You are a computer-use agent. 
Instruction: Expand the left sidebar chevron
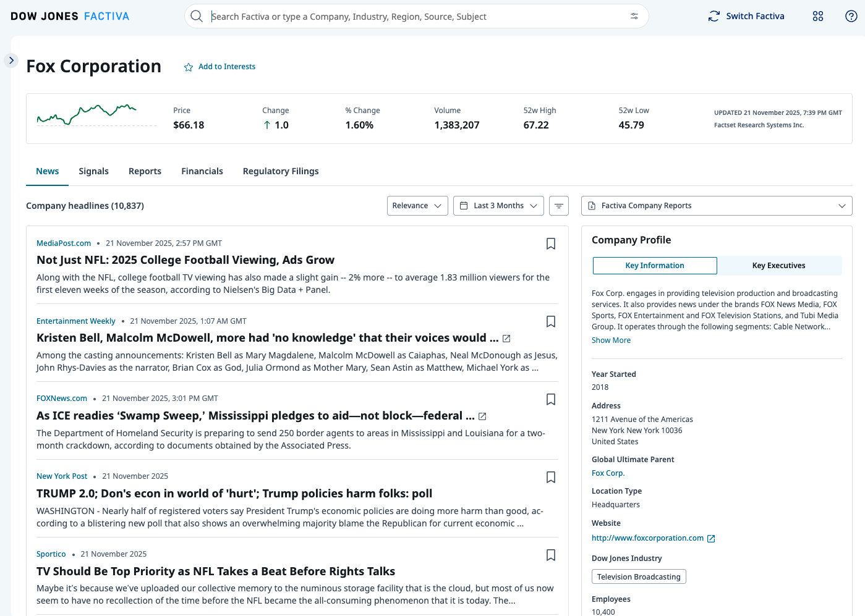click(x=11, y=61)
